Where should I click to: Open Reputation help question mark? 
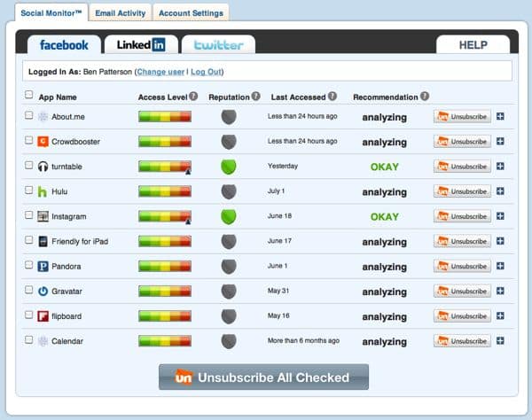256,97
